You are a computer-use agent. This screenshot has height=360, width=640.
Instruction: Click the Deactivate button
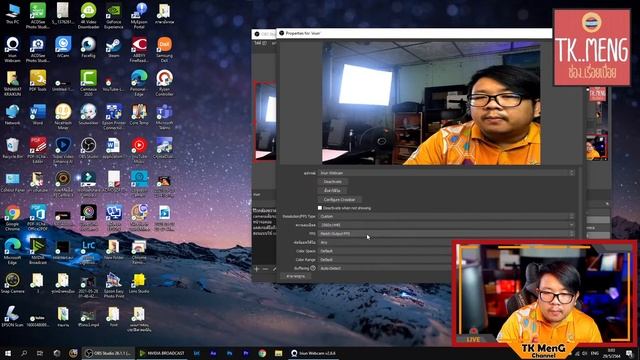(x=333, y=182)
